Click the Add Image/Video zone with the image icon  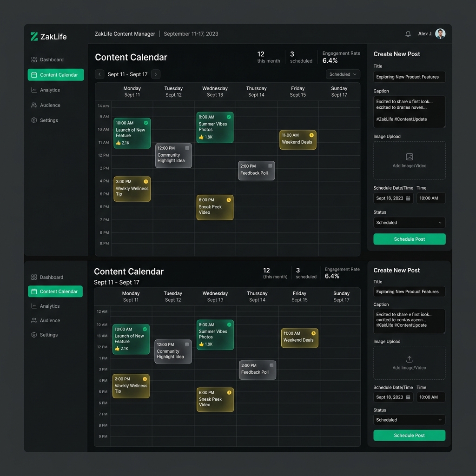coord(409,160)
